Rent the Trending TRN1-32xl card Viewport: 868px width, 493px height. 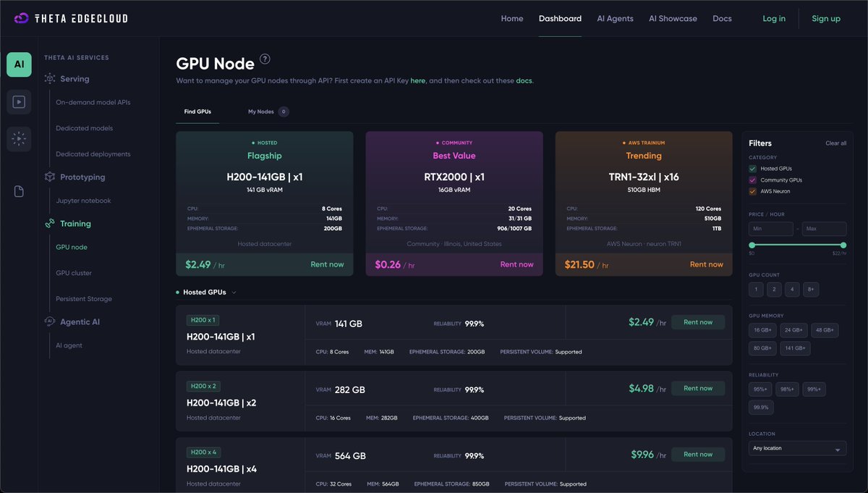tap(706, 264)
